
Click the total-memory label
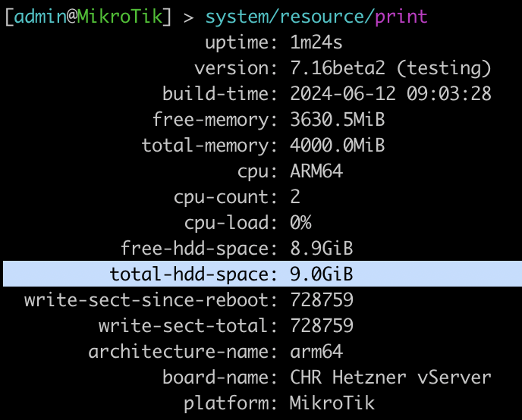point(209,146)
